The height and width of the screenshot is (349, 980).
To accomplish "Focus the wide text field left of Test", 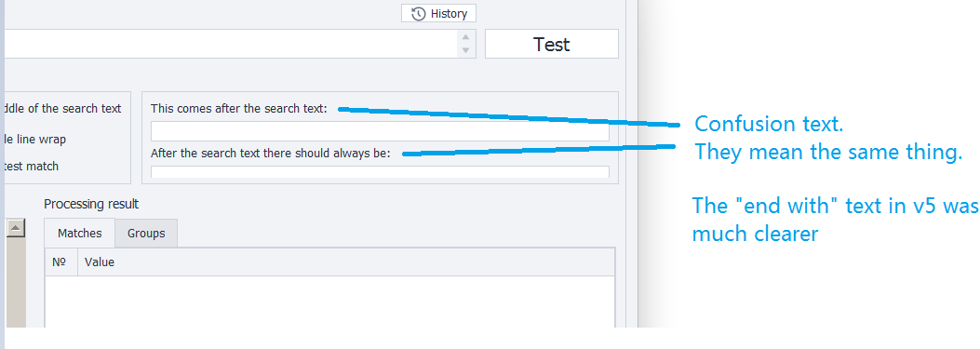I will click(231, 44).
